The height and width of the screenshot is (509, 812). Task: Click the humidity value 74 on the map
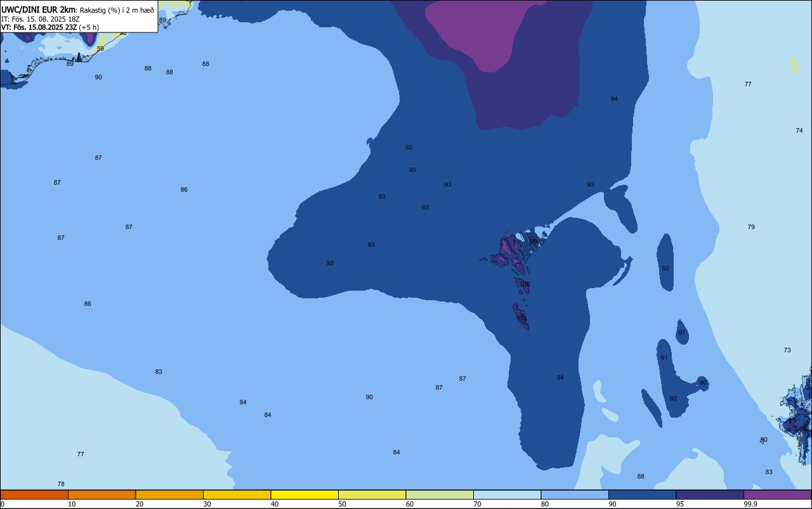click(x=799, y=131)
